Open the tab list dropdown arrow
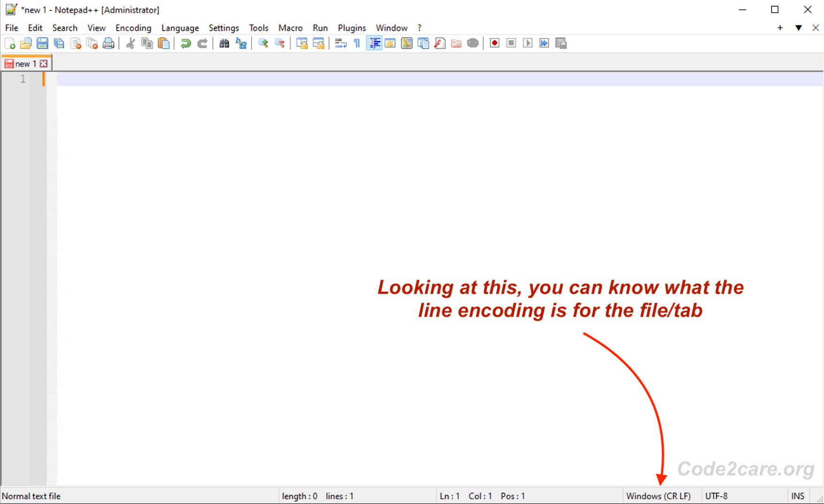The height and width of the screenshot is (504, 824). 799,28
